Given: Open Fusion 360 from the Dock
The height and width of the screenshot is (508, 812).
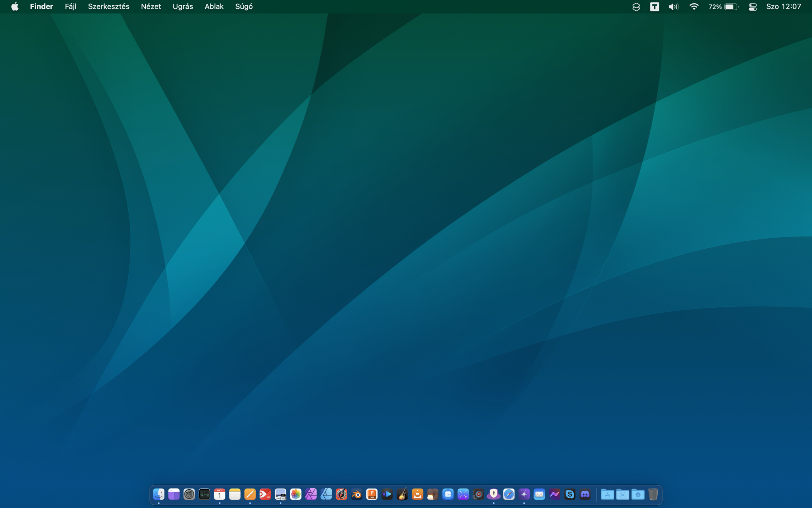Looking at the screenshot, I should (372, 494).
